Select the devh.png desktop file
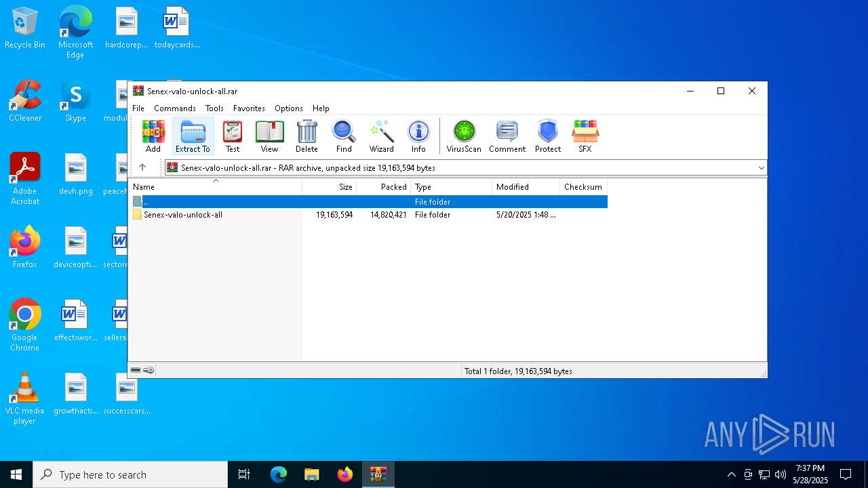Screen dimensions: 868x488 [76, 174]
